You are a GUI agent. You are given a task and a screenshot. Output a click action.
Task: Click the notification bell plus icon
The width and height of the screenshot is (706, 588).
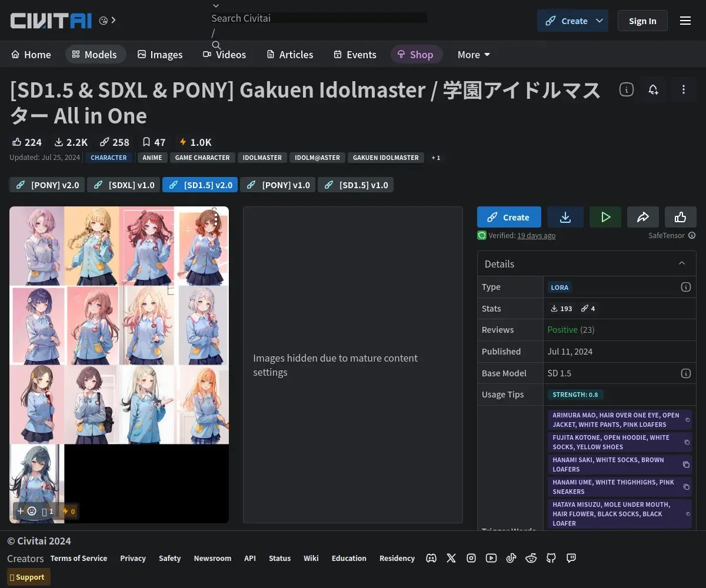pyautogui.click(x=653, y=89)
